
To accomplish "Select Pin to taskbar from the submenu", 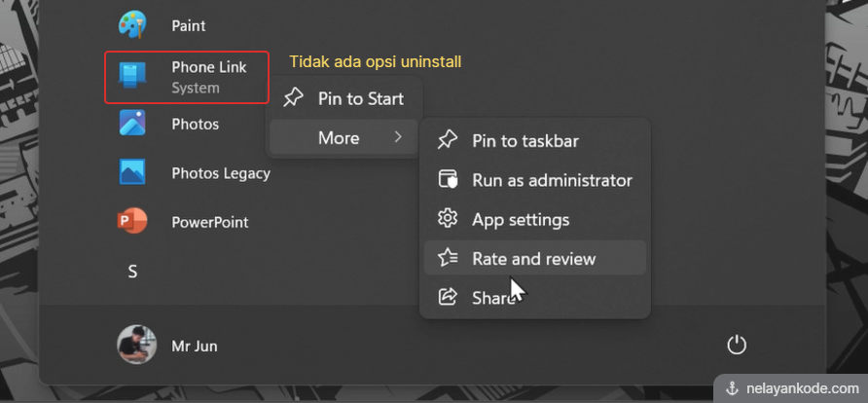I will (x=525, y=141).
